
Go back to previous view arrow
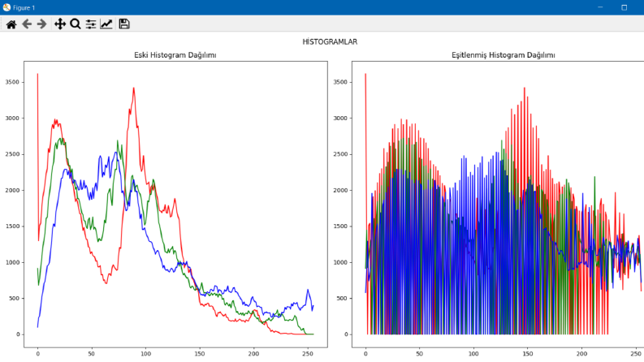coord(27,24)
